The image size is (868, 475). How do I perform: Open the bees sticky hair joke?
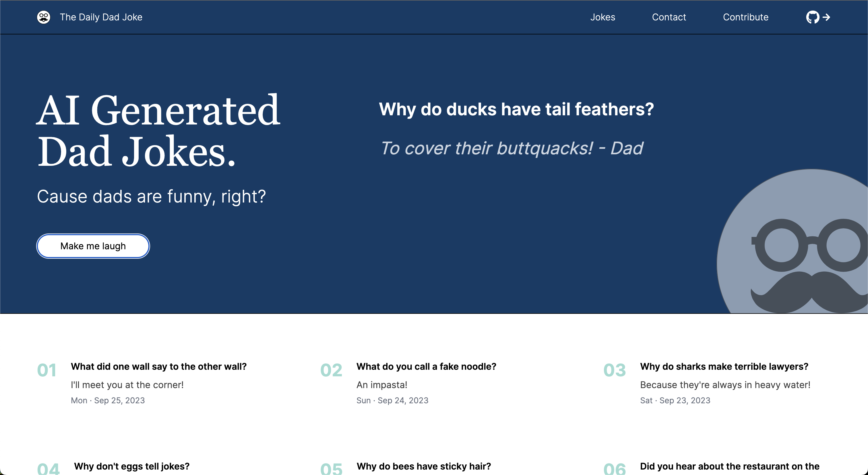coord(424,466)
